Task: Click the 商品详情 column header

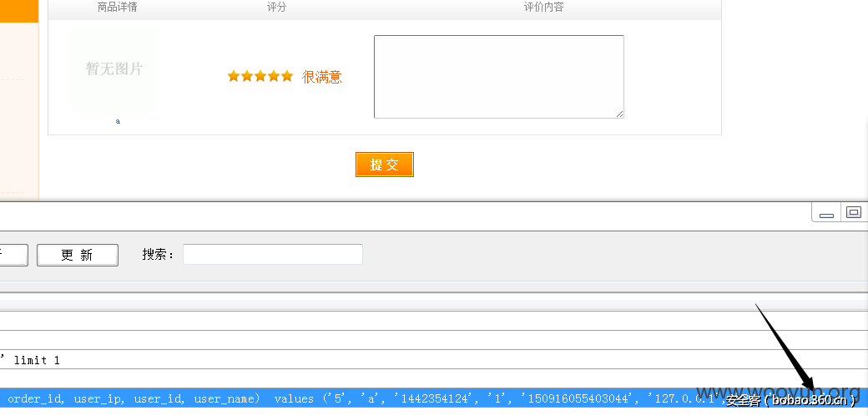Action: pyautogui.click(x=118, y=8)
